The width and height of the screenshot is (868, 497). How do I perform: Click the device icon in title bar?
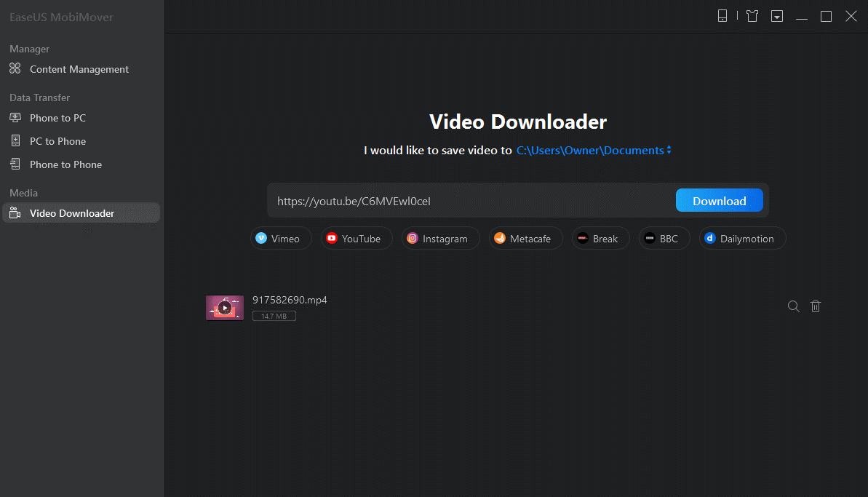tap(722, 16)
